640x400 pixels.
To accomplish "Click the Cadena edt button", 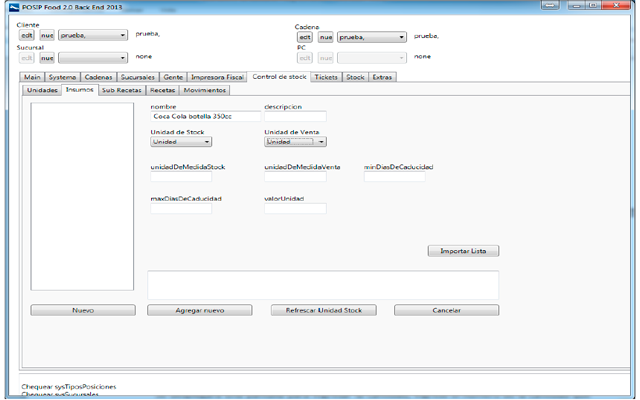I will tap(305, 37).
